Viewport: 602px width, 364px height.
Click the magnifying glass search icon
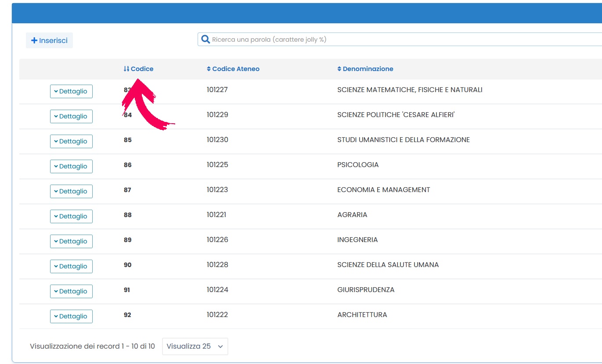tap(205, 39)
